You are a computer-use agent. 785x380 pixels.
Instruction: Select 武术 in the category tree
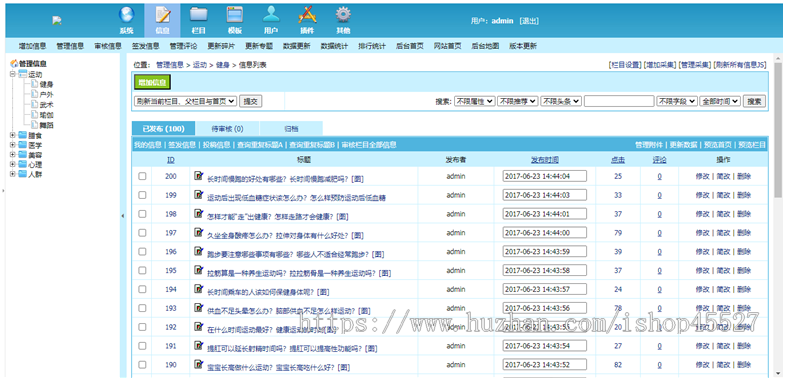coord(47,104)
